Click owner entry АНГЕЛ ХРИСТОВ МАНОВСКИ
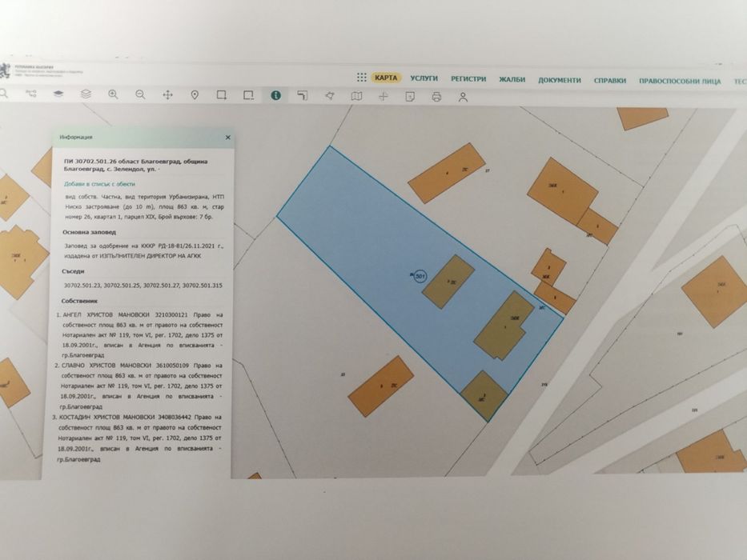This screenshot has height=560, width=747. [141, 334]
